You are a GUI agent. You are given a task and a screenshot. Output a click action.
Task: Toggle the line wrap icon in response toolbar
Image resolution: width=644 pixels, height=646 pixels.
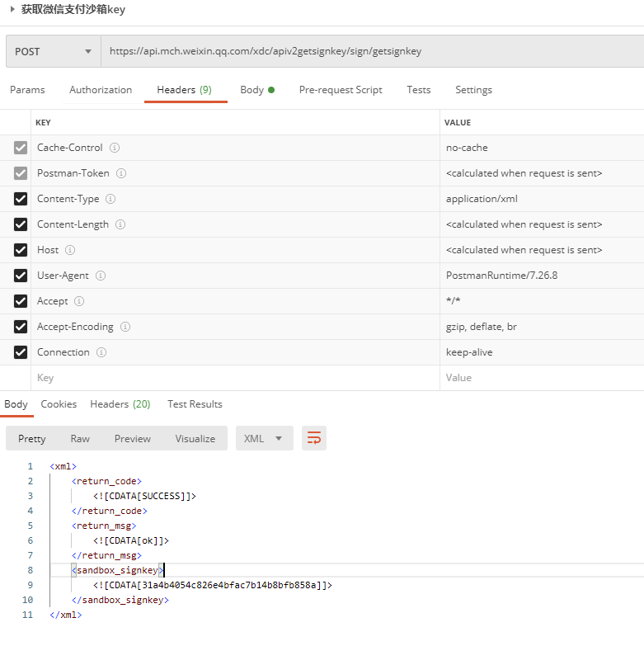[314, 438]
